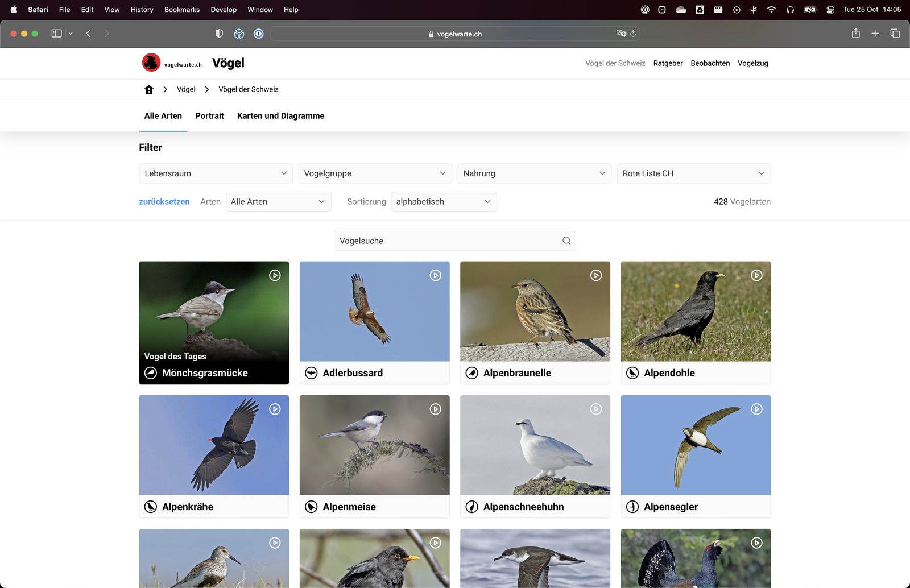The width and height of the screenshot is (910, 588).
Task: Open the Beobachten navigation item
Action: click(710, 63)
